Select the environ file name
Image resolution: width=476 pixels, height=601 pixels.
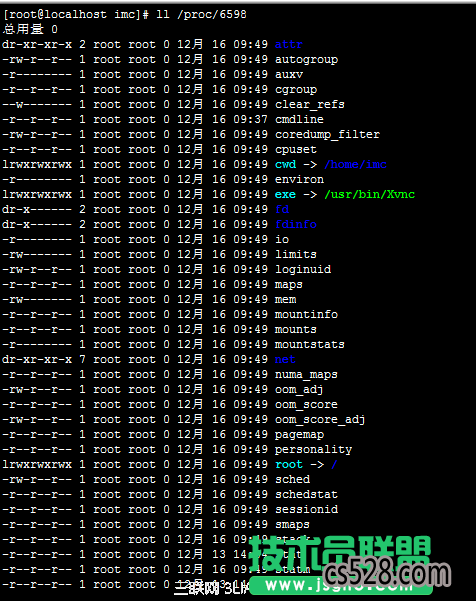299,179
